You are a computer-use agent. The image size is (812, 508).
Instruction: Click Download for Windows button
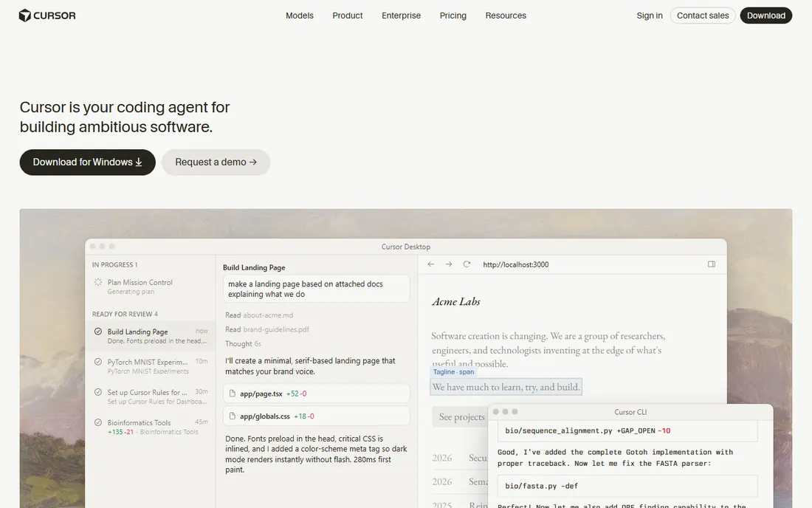(88, 162)
